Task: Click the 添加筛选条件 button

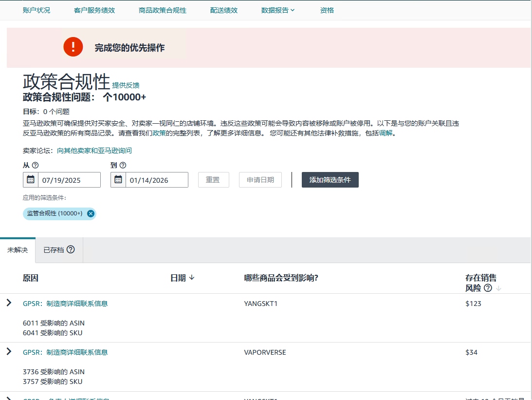Action: coord(330,180)
